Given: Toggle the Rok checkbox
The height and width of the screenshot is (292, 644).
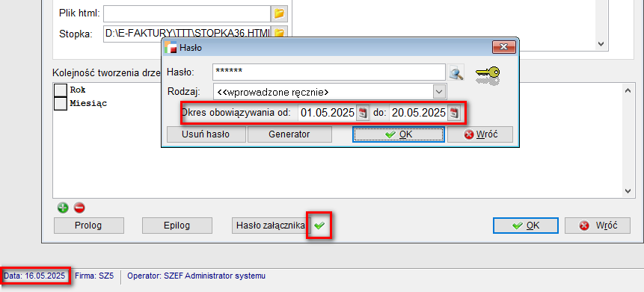Looking at the screenshot, I should (61, 90).
